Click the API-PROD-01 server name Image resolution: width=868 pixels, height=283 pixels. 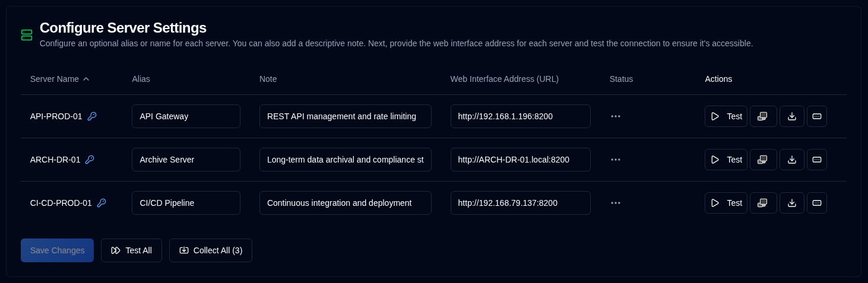coord(56,116)
